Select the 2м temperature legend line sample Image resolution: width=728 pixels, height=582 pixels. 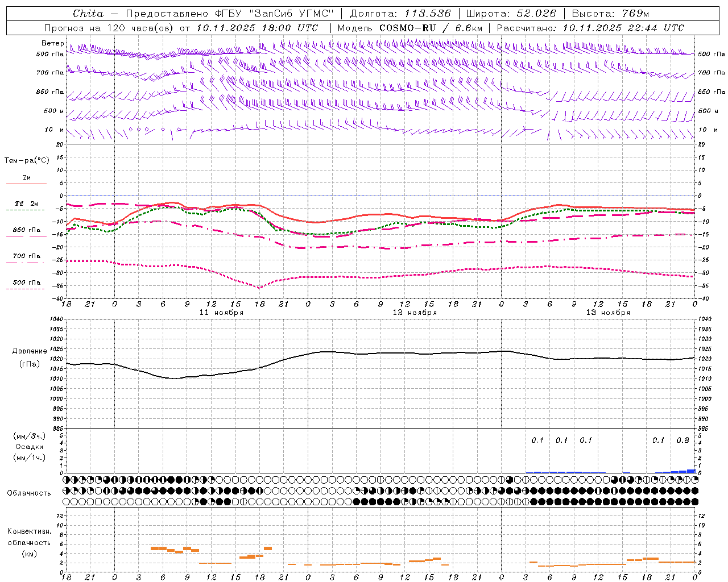click(26, 184)
